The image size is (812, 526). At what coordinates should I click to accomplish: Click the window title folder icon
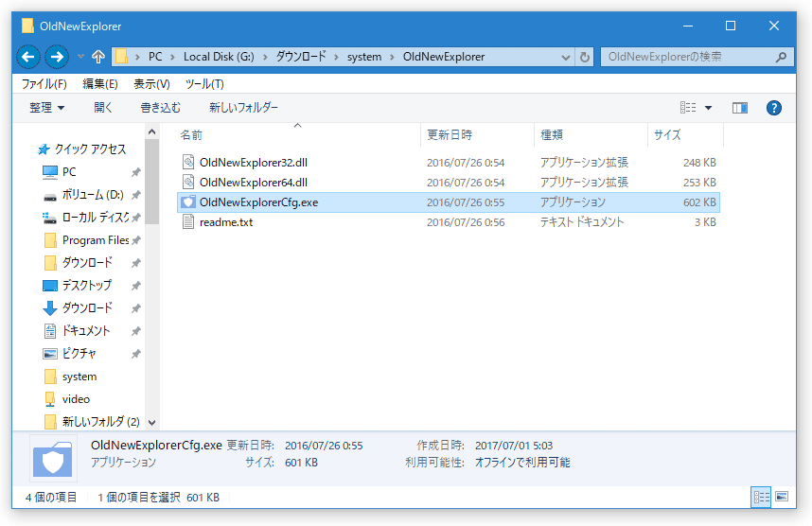coord(28,26)
